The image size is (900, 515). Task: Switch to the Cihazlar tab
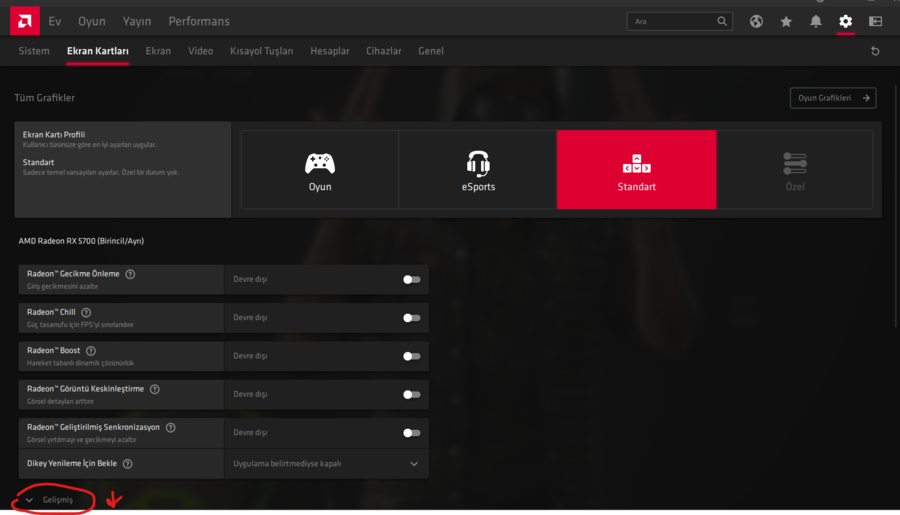click(383, 51)
